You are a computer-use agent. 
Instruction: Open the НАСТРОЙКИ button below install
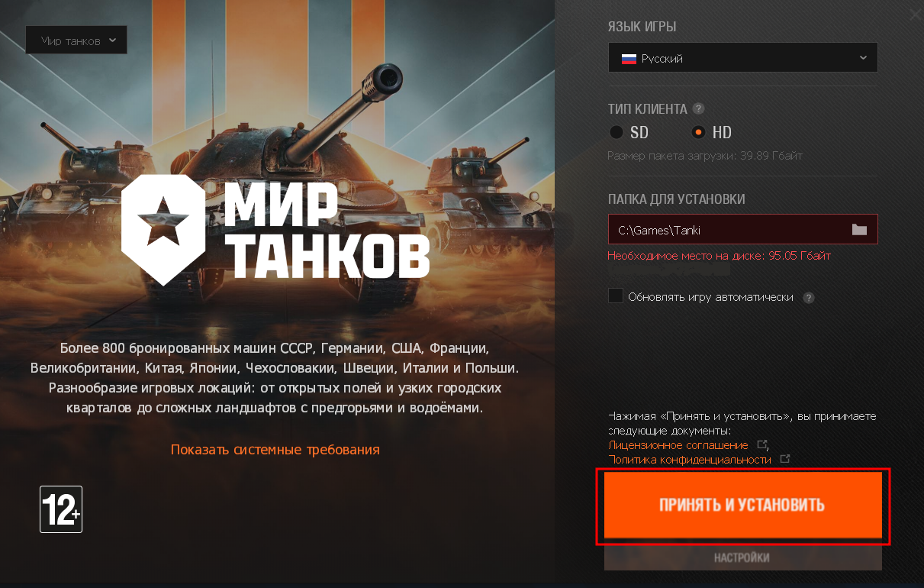point(743,557)
